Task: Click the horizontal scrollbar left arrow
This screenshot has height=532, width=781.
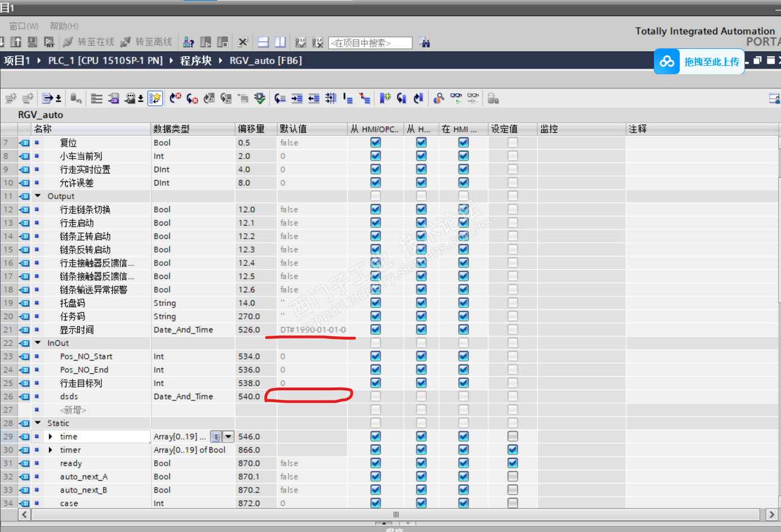Action: click(24, 515)
